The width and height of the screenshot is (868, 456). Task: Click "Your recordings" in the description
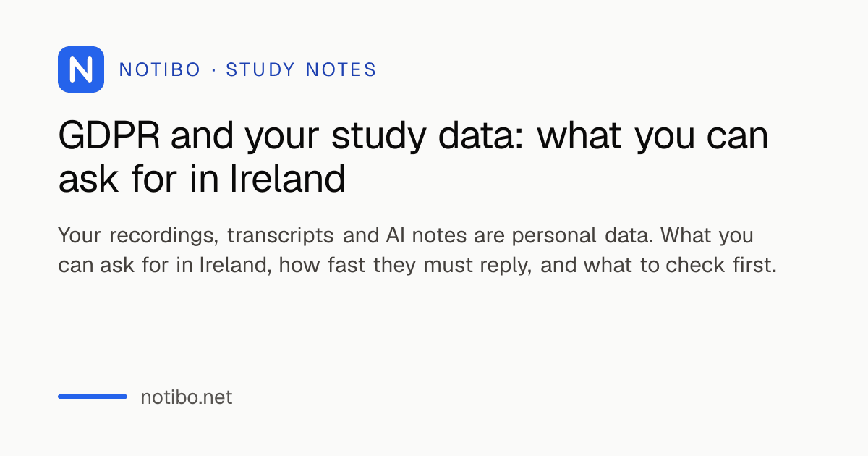138,236
